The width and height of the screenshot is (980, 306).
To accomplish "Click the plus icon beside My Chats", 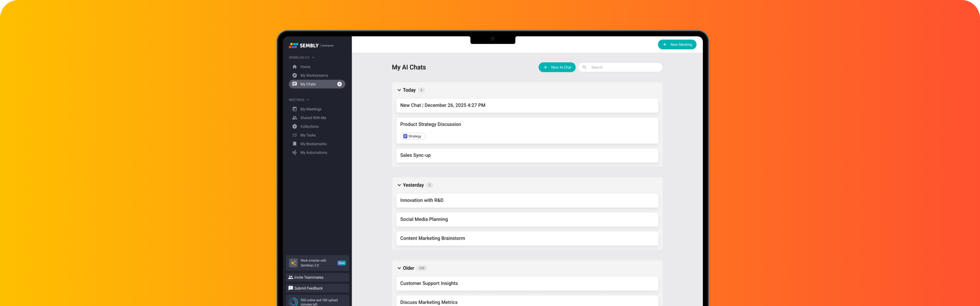I will [x=339, y=84].
